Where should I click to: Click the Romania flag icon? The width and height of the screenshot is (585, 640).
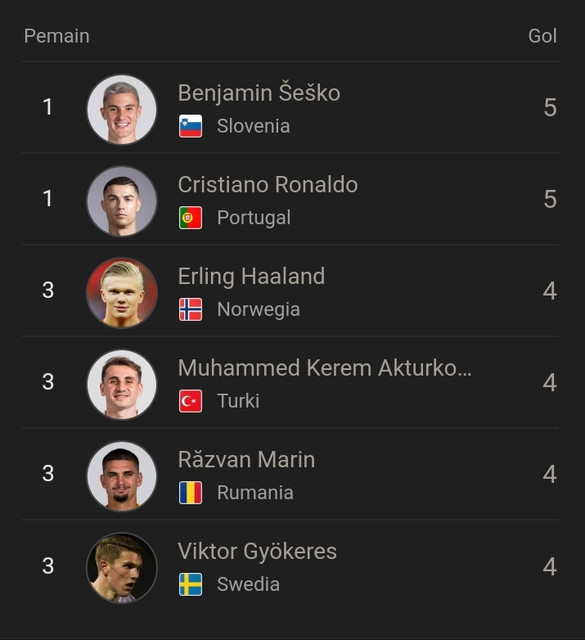click(x=190, y=493)
